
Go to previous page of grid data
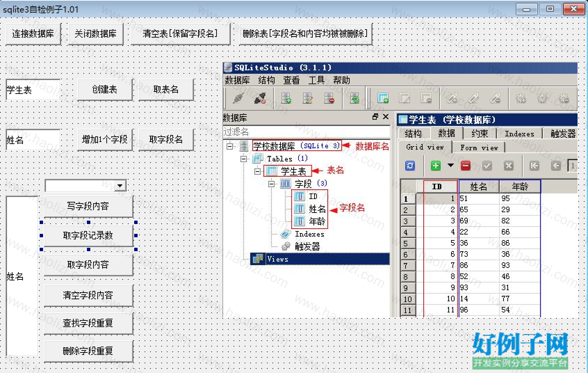556,166
